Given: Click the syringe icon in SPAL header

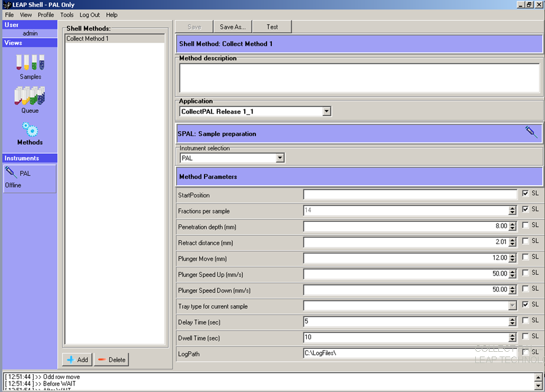Looking at the screenshot, I should (x=531, y=132).
